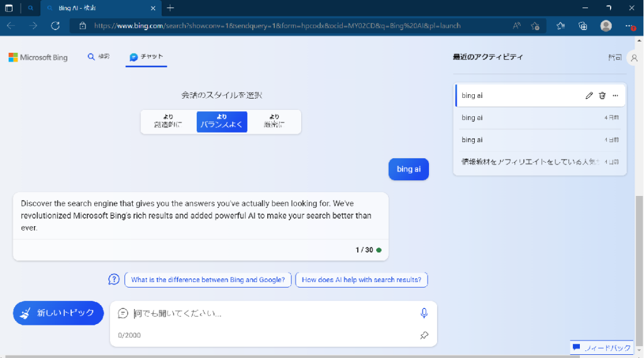The image size is (644, 358).
Task: Close the Bing AI tab
Action: click(153, 8)
